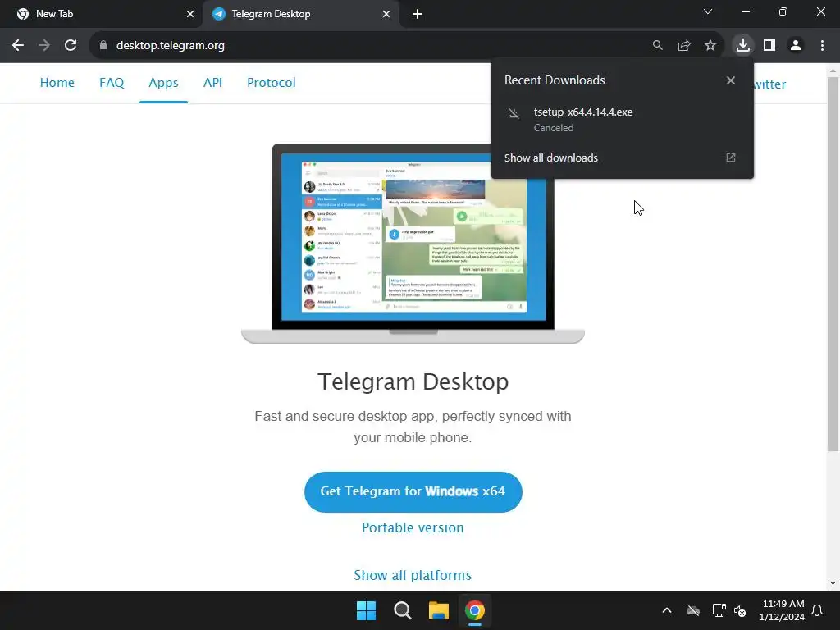Close the Recent Downloads popup
Viewport: 840px width, 630px height.
pyautogui.click(x=731, y=80)
